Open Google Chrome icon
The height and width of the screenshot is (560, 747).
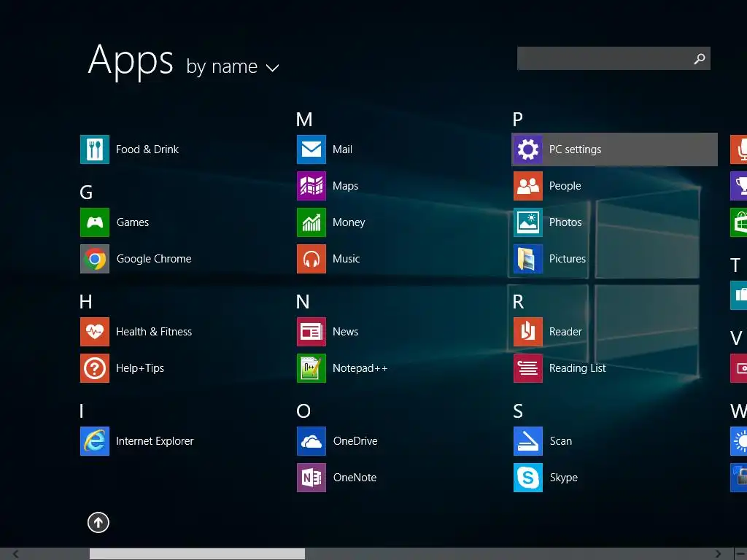click(x=95, y=259)
